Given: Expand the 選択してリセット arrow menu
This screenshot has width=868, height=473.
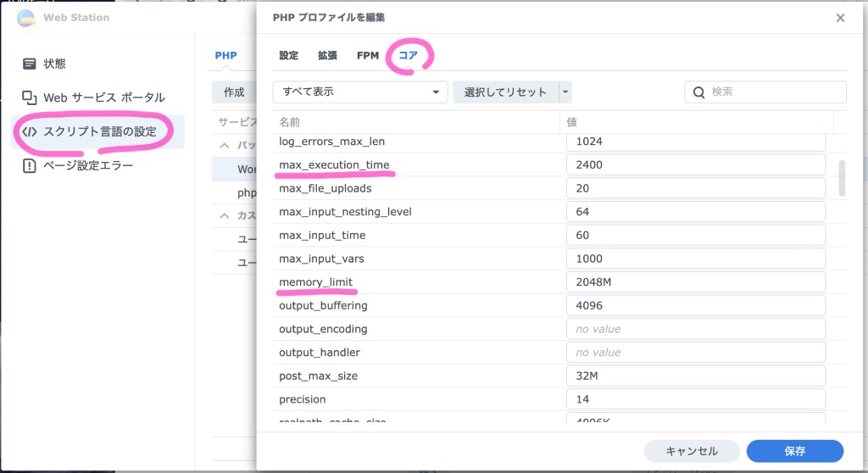Looking at the screenshot, I should click(x=565, y=92).
